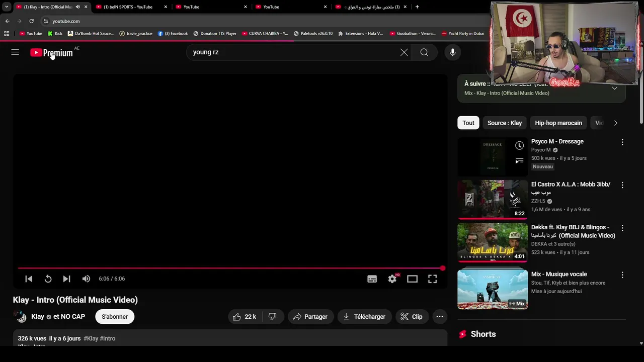Open Psyco M - Dressage thumbnail
The image size is (644, 362).
(493, 157)
